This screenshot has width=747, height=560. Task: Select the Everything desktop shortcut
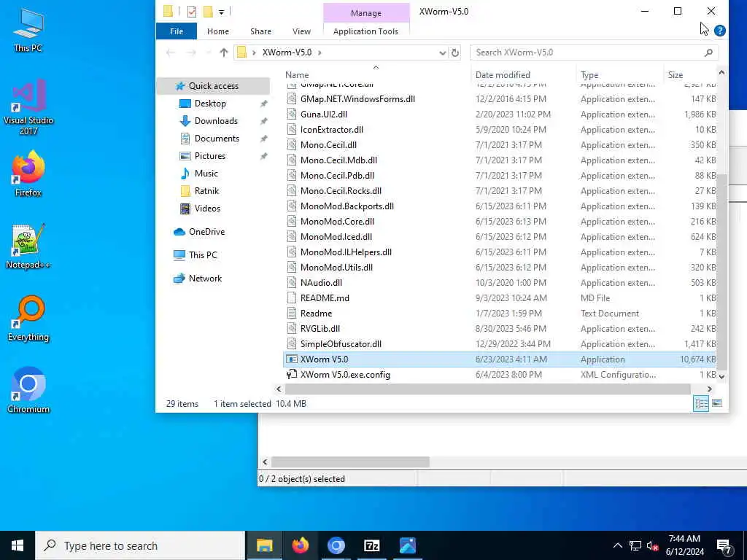pos(28,319)
